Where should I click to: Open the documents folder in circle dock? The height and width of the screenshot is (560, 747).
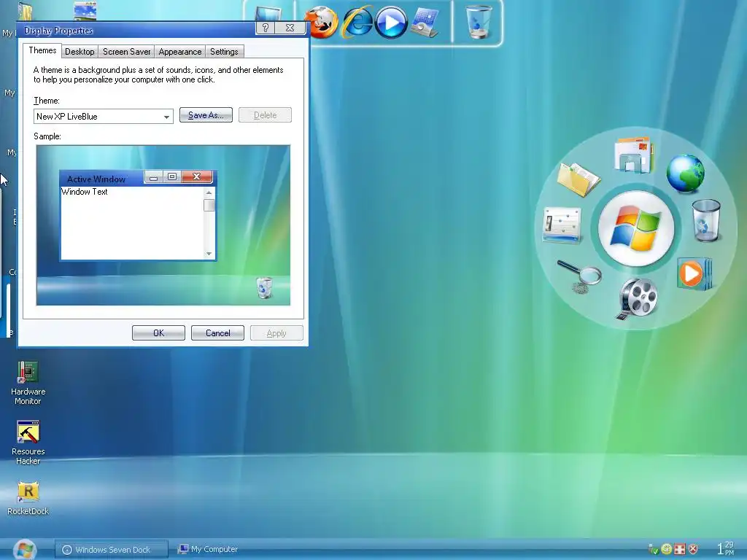[578, 179]
